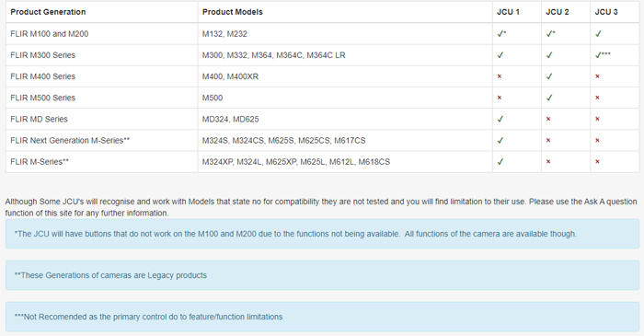
Task: Click JCU 1 checkmark for MD Series
Action: pos(500,119)
